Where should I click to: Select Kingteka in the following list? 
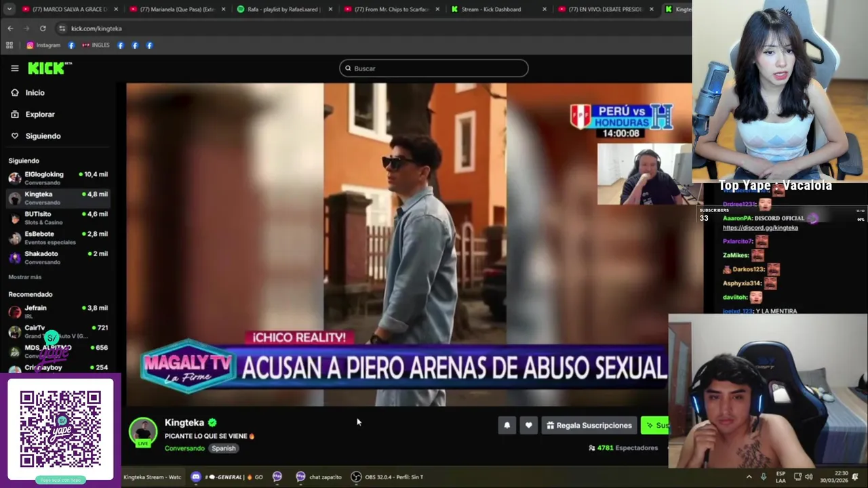(60, 198)
